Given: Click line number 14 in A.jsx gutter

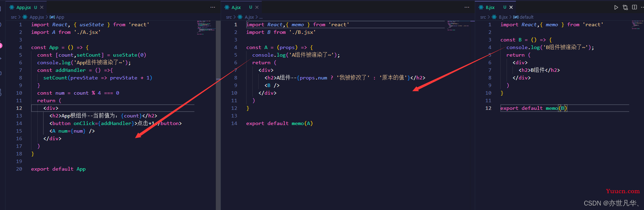Looking at the screenshot, I should click(234, 123).
